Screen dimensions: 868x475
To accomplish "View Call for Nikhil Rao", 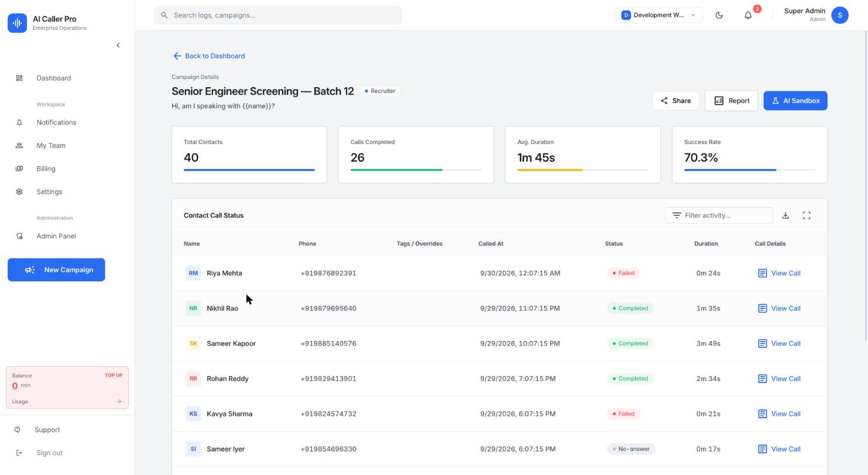I will tap(779, 308).
